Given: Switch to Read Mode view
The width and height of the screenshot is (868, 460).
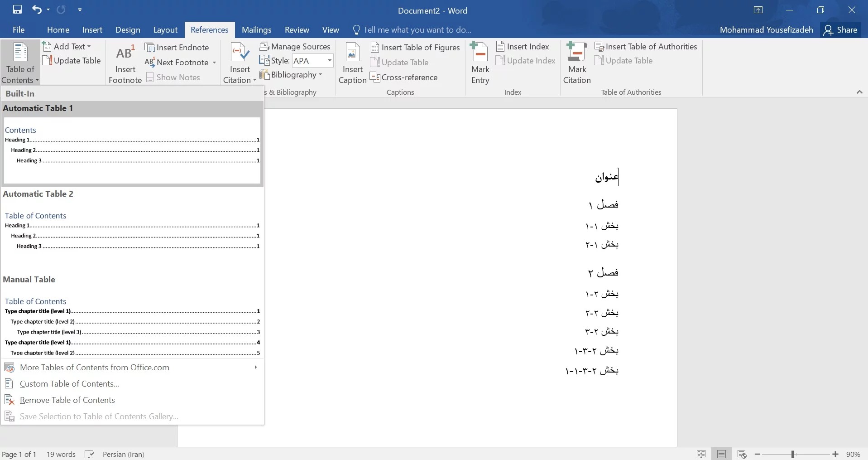Looking at the screenshot, I should tap(701, 454).
